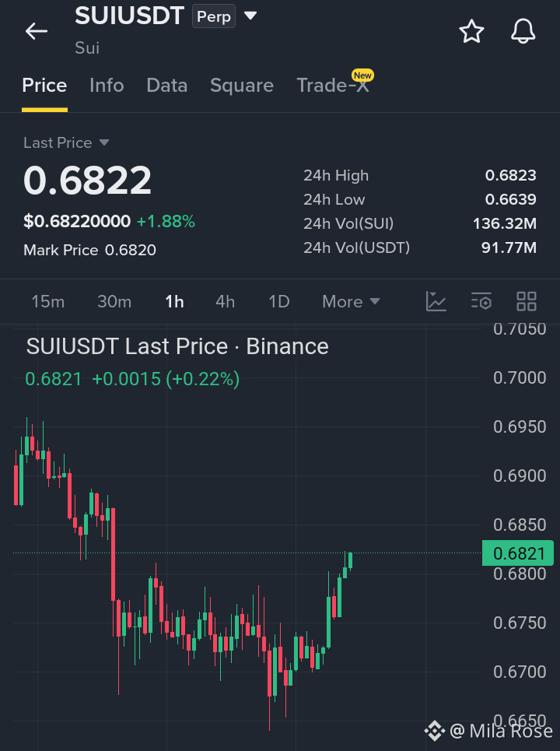Tap the $0.68220000 USD price text
The height and width of the screenshot is (751, 560).
coord(77,221)
